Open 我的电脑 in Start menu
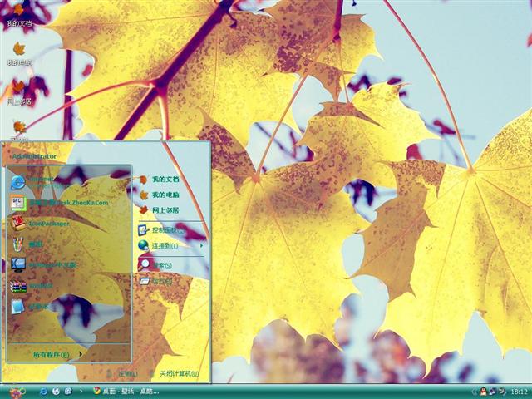 point(160,195)
